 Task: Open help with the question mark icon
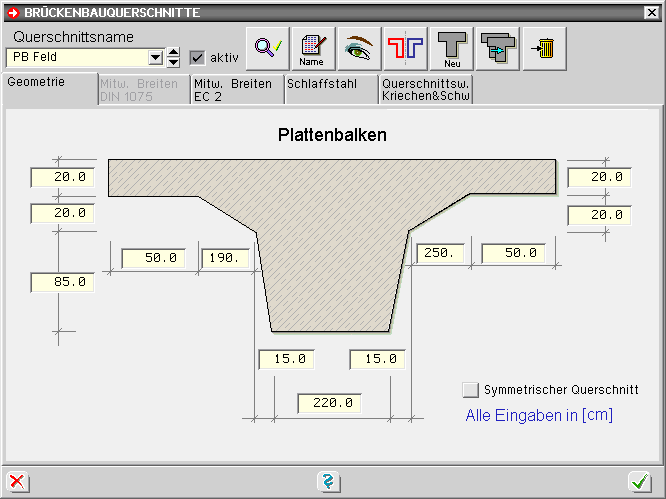click(x=327, y=482)
